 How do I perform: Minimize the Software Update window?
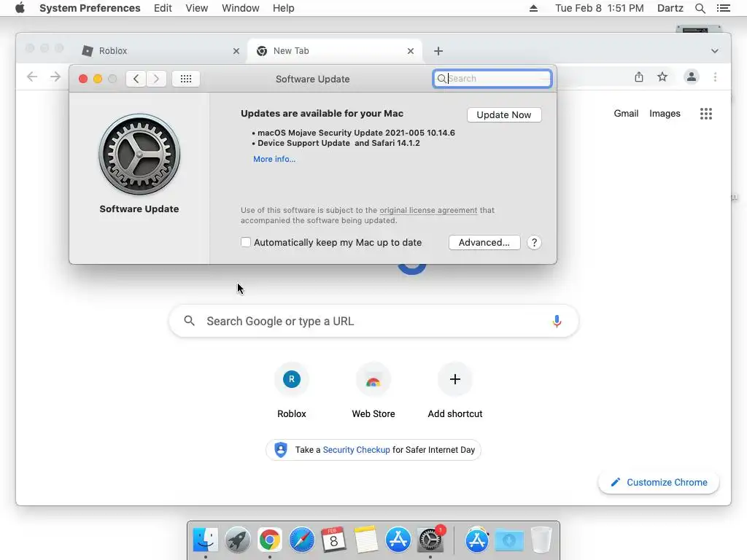(98, 79)
